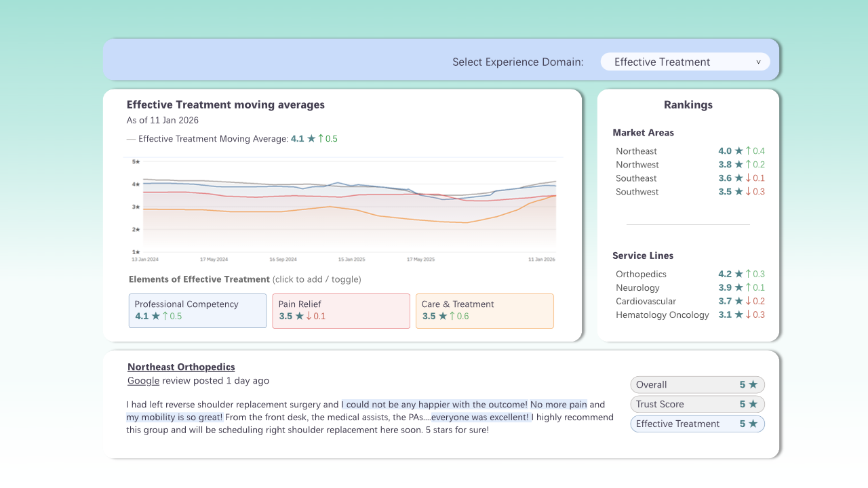Click the Effective Treatment score pill
Image resolution: width=868 pixels, height=488 pixels.
point(697,424)
